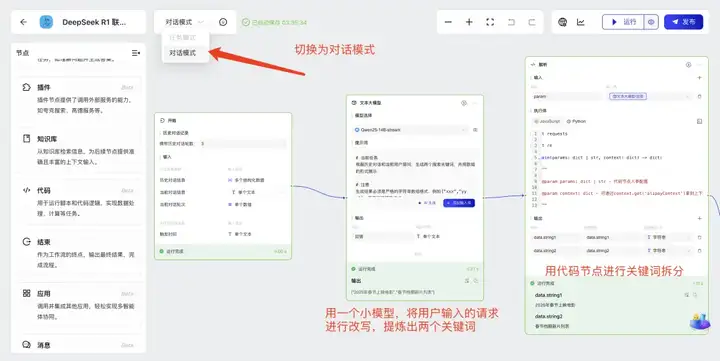This screenshot has width=720, height=361.
Task: Click the 消息 chat bubble icon
Action: 27,344
